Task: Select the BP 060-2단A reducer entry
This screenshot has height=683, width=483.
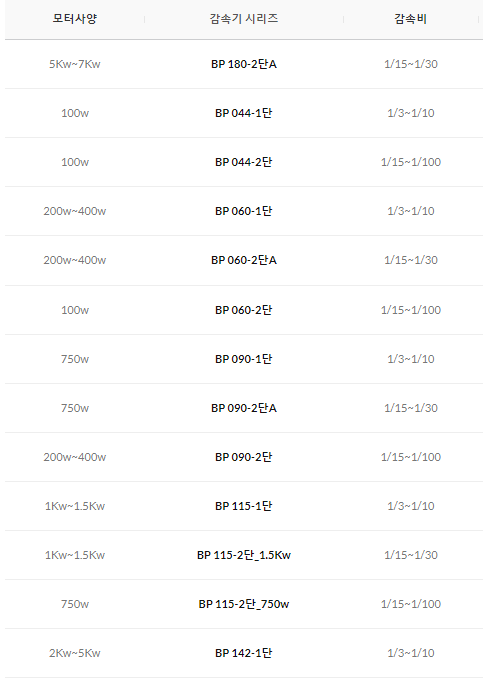Action: (x=243, y=260)
